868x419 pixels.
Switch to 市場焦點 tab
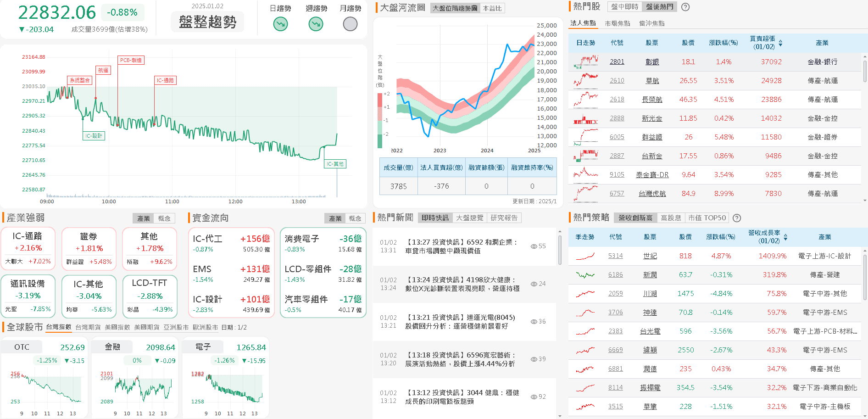click(617, 23)
